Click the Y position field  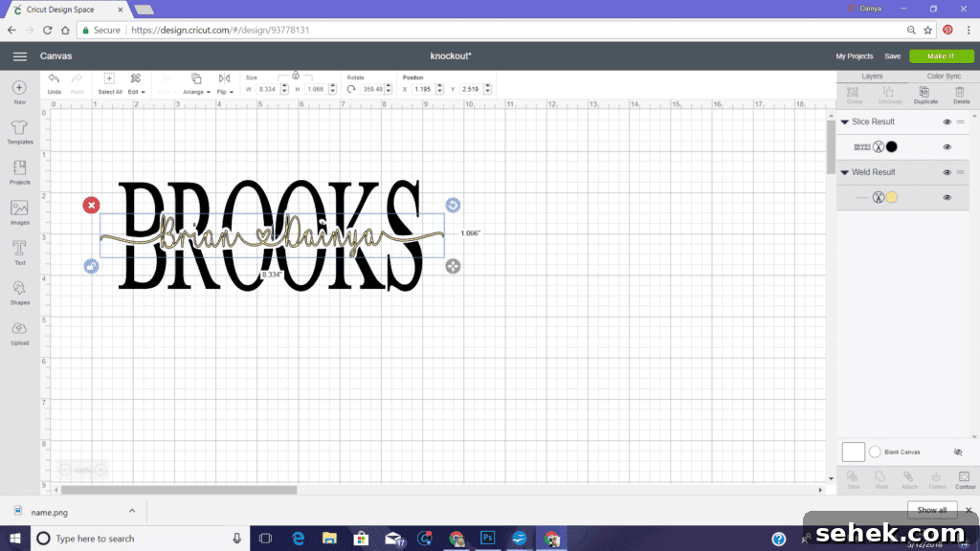[471, 89]
